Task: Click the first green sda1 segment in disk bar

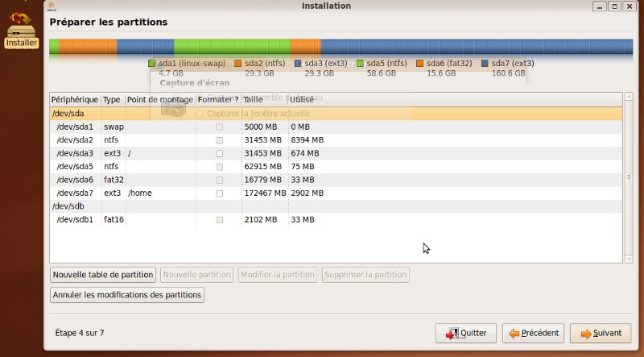Action: pyautogui.click(x=54, y=47)
